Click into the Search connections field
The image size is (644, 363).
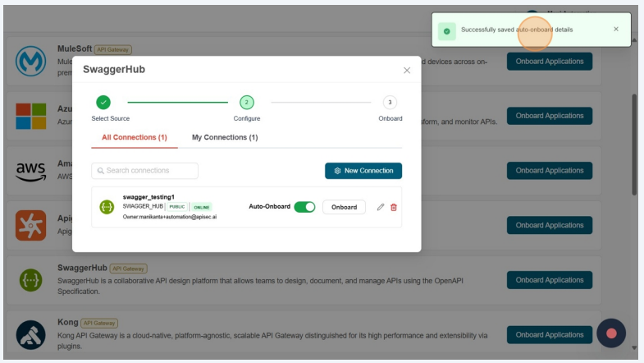coord(145,171)
